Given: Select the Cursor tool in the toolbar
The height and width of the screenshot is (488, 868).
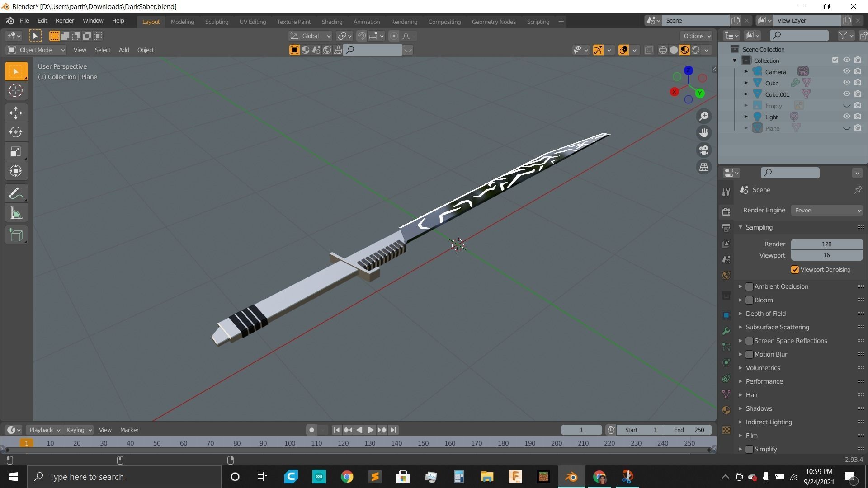Looking at the screenshot, I should click(16, 91).
